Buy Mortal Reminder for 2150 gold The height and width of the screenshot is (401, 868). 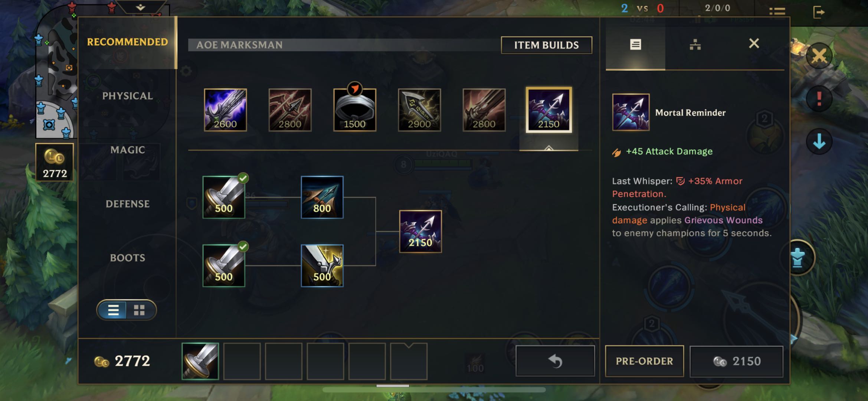tap(736, 361)
